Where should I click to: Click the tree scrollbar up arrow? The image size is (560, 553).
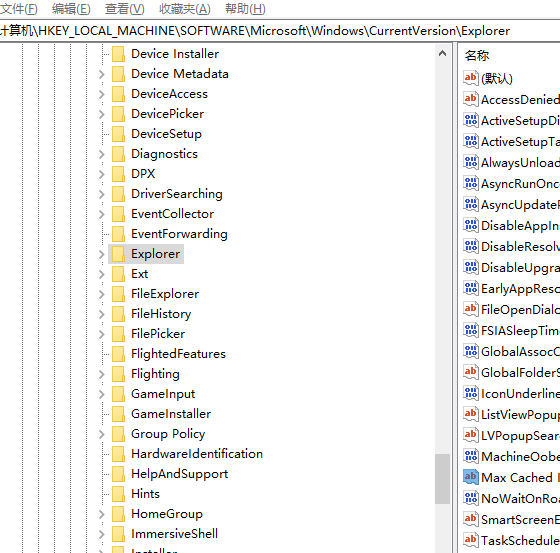(x=442, y=54)
